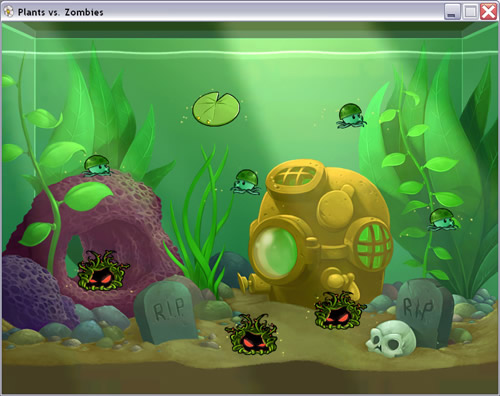The width and height of the screenshot is (500, 396).
Task: Click the tall green seaweed in center
Action: (x=202, y=220)
